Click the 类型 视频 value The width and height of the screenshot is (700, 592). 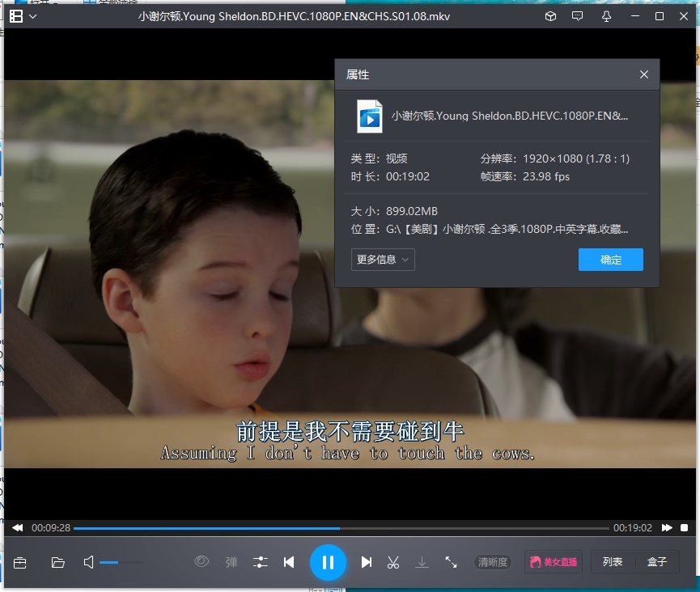click(x=397, y=159)
